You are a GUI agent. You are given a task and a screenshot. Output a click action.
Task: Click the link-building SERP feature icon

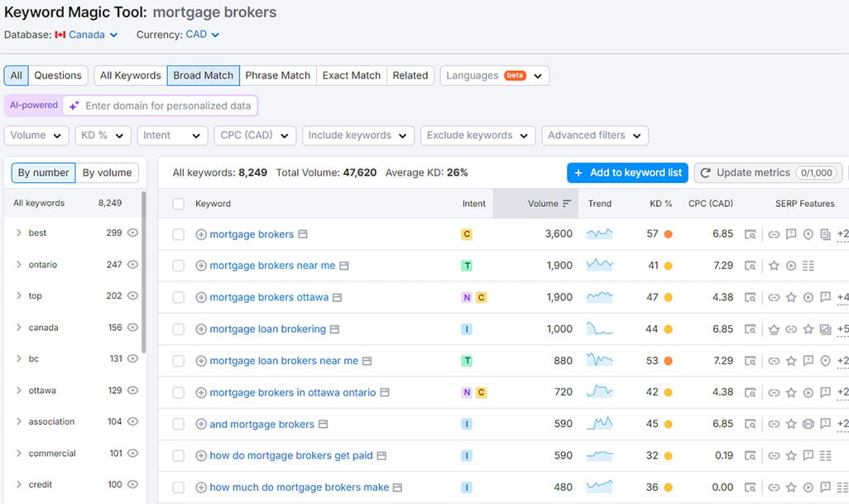[774, 234]
